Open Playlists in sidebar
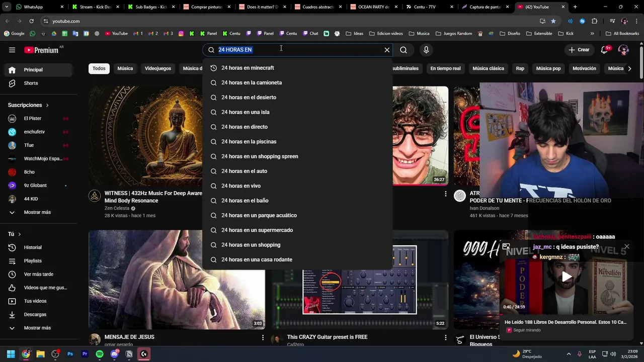The height and width of the screenshot is (362, 644). [38, 261]
